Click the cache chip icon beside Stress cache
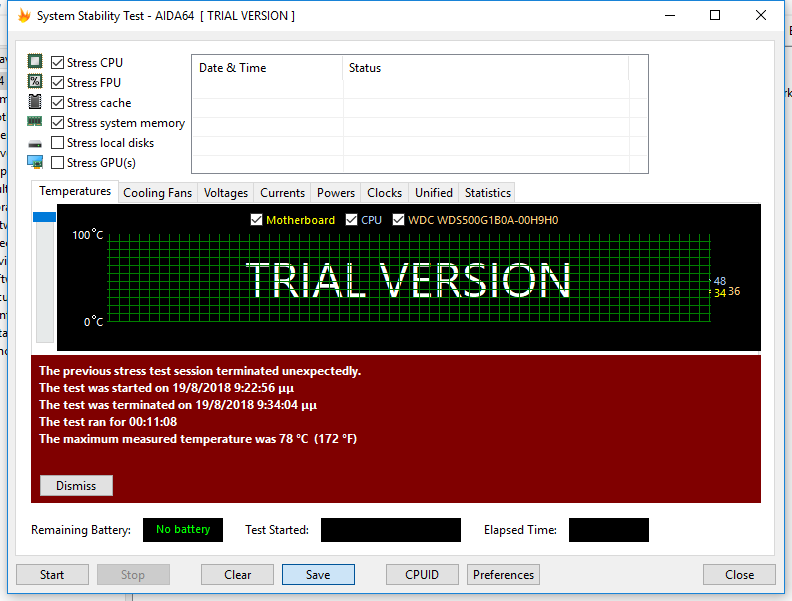 point(35,102)
